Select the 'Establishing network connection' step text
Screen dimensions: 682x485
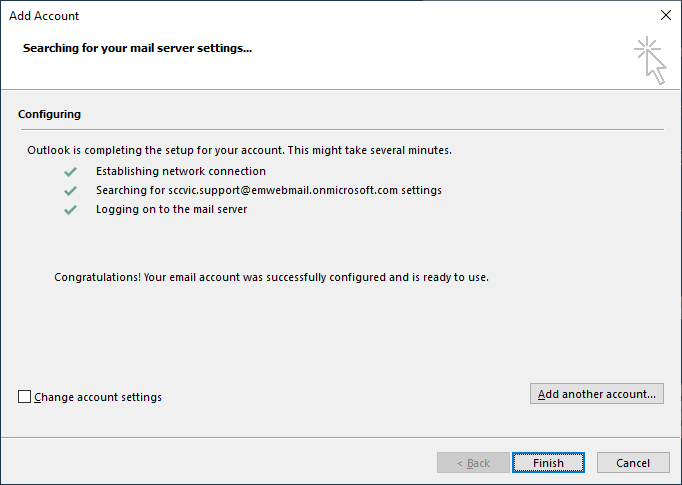180,171
